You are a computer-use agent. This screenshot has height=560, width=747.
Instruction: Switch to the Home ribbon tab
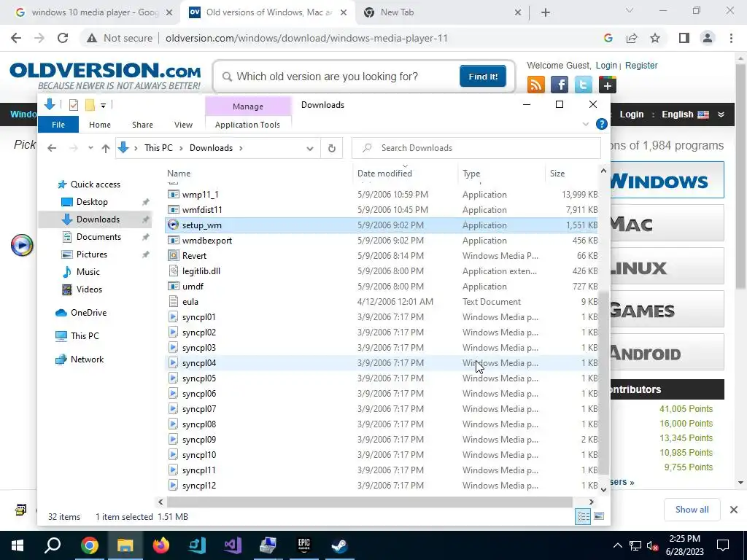click(99, 124)
